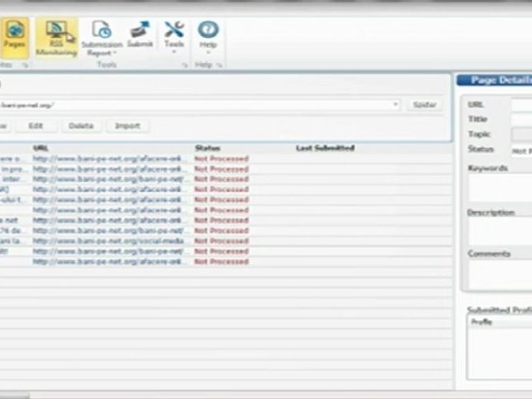Select the row with the social-media URL
Image resolution: width=532 pixels, height=399 pixels.
click(x=226, y=241)
